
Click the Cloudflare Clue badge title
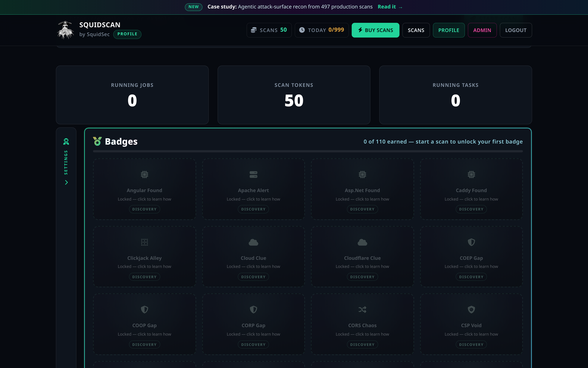click(x=362, y=258)
